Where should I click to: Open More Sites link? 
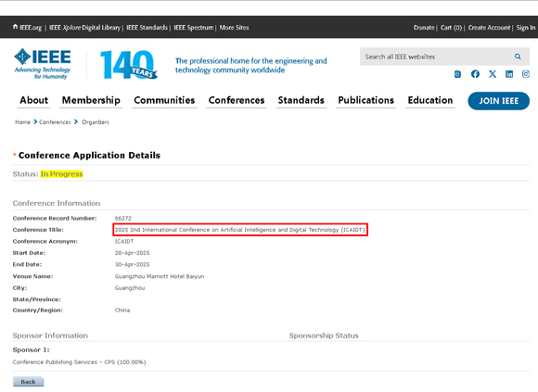tap(234, 28)
